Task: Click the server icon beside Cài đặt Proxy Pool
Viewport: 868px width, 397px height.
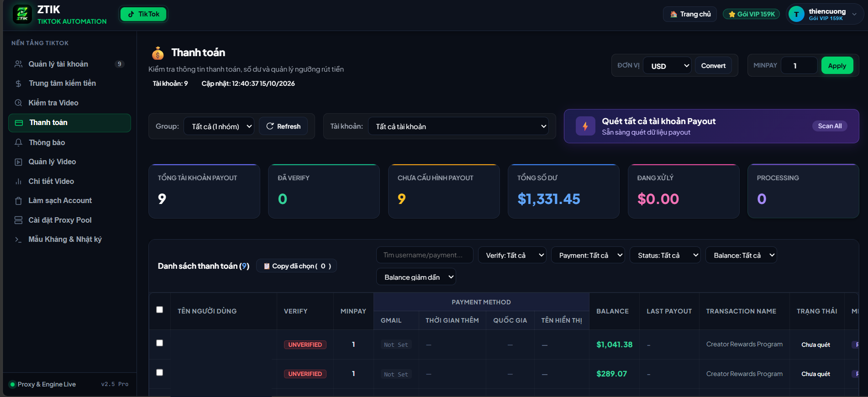Action: coord(18,220)
